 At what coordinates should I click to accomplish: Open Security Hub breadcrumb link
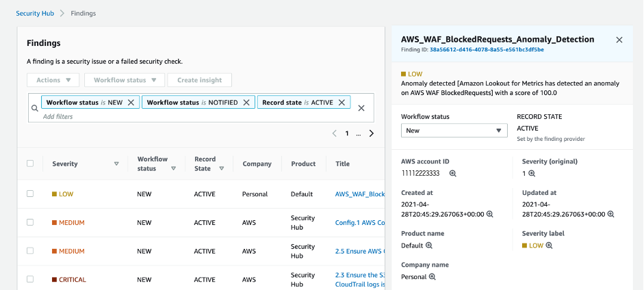pos(35,13)
